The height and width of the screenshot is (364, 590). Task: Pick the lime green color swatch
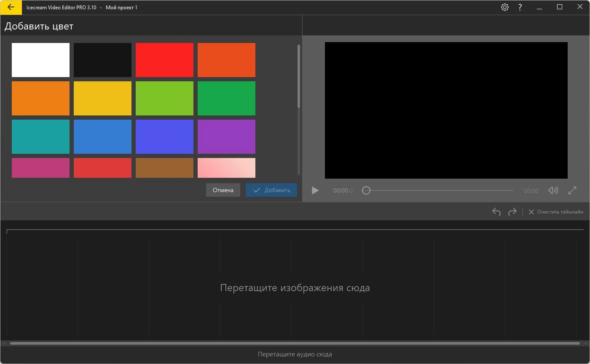(164, 98)
